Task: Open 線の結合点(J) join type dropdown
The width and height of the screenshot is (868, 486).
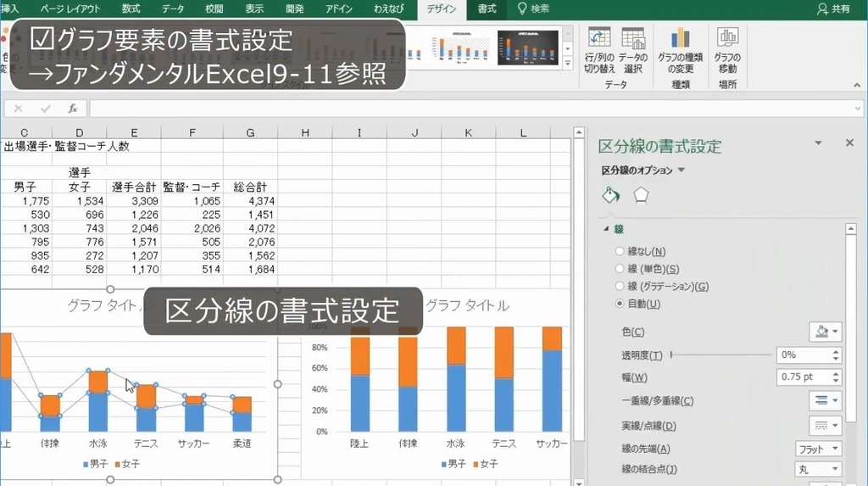Action: (818, 469)
